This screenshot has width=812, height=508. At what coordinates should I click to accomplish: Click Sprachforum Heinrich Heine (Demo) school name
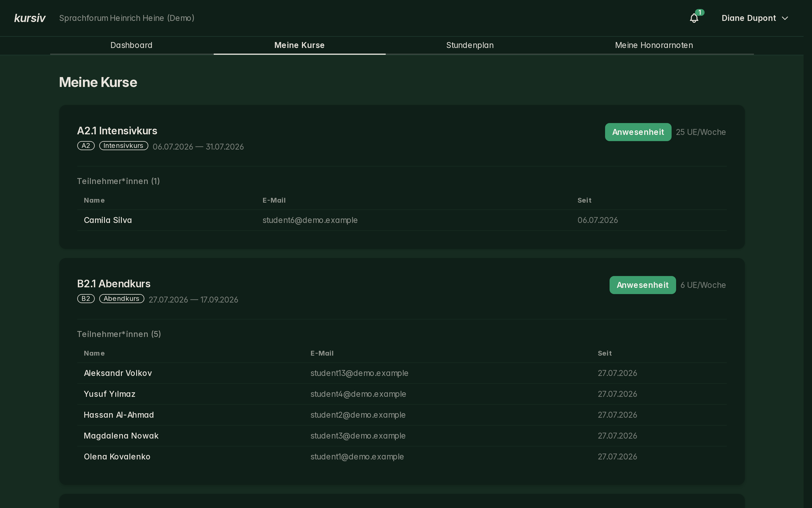click(127, 18)
